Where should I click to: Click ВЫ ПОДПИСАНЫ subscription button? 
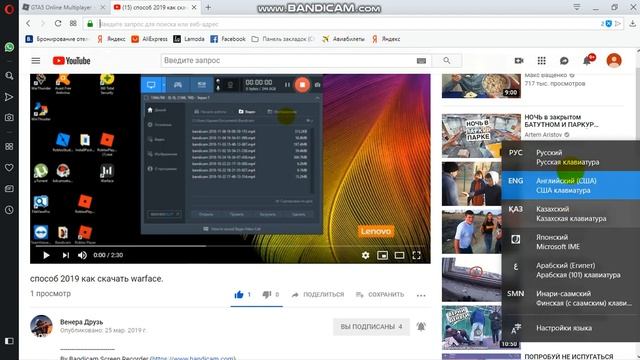click(x=371, y=327)
